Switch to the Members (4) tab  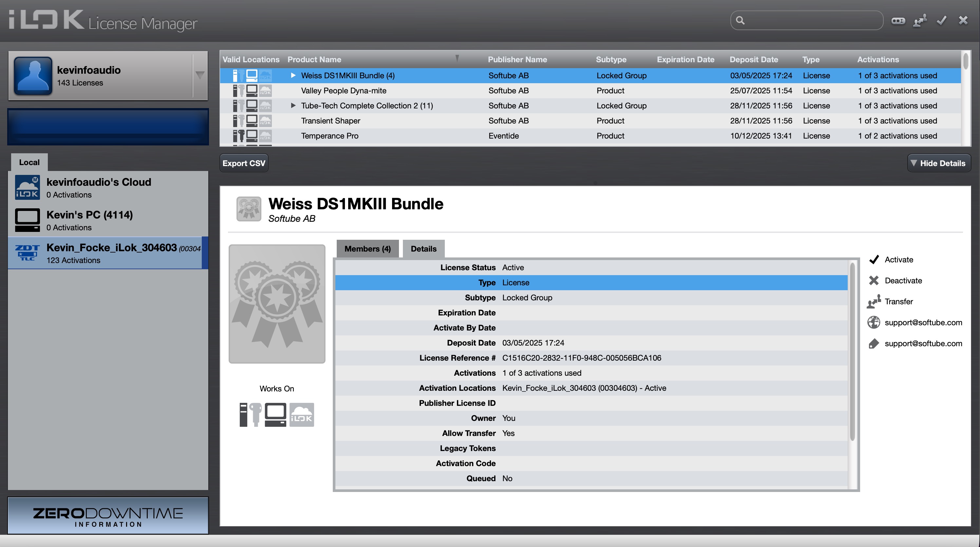pos(367,249)
